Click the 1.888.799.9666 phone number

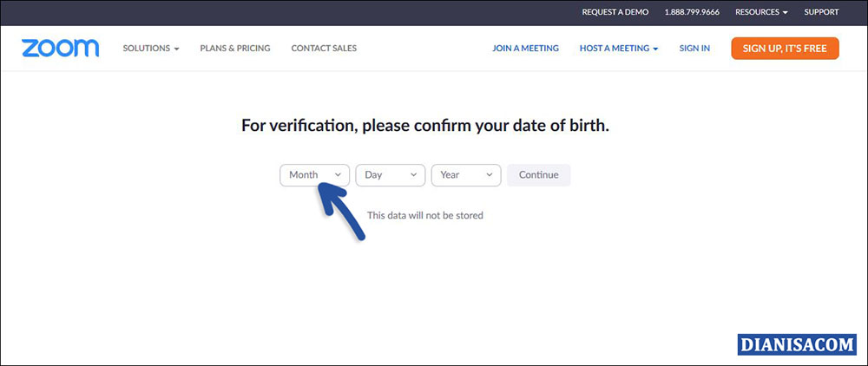[x=692, y=12]
